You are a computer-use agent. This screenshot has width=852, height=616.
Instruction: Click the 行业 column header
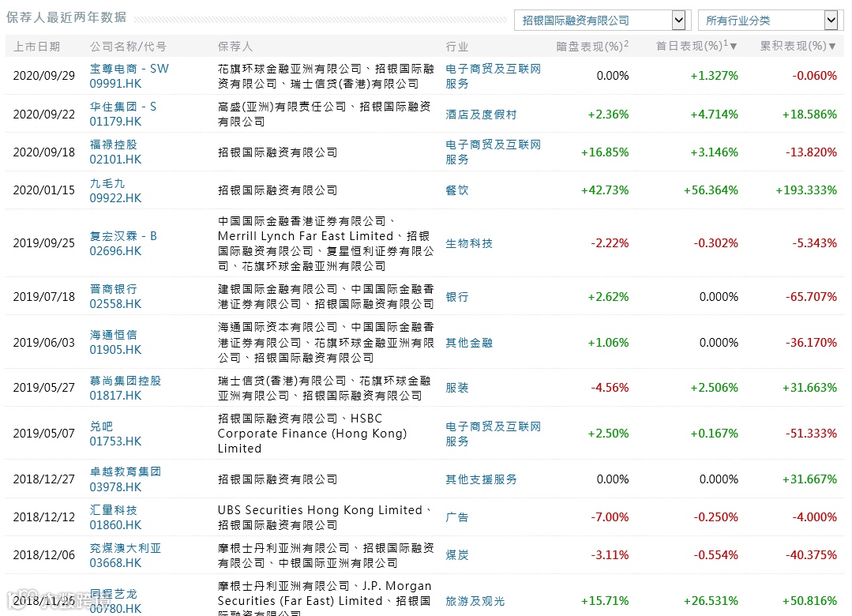click(x=457, y=47)
